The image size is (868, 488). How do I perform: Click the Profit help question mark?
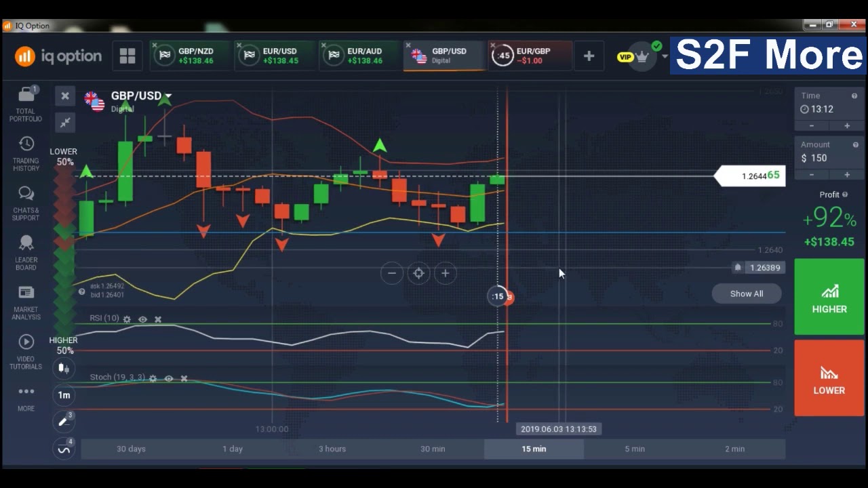coord(845,195)
